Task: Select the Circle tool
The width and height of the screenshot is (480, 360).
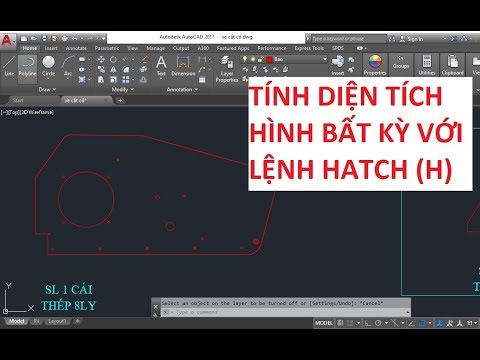Action: pos(49,66)
